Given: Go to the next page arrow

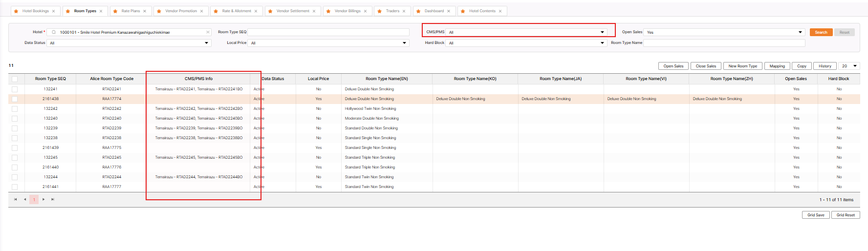Looking at the screenshot, I should (43, 199).
